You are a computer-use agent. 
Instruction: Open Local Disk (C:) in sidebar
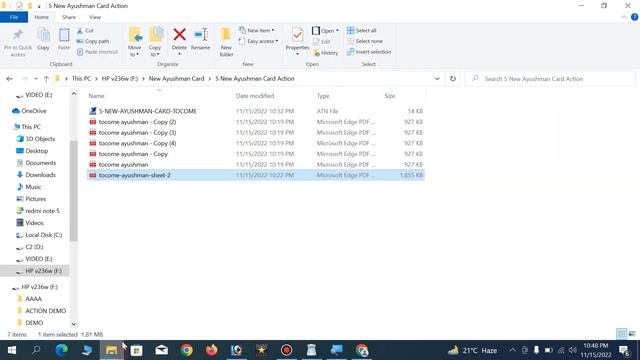[39, 235]
